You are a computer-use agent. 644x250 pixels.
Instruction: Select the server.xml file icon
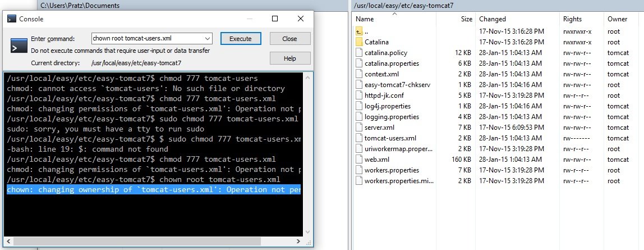tap(359, 128)
